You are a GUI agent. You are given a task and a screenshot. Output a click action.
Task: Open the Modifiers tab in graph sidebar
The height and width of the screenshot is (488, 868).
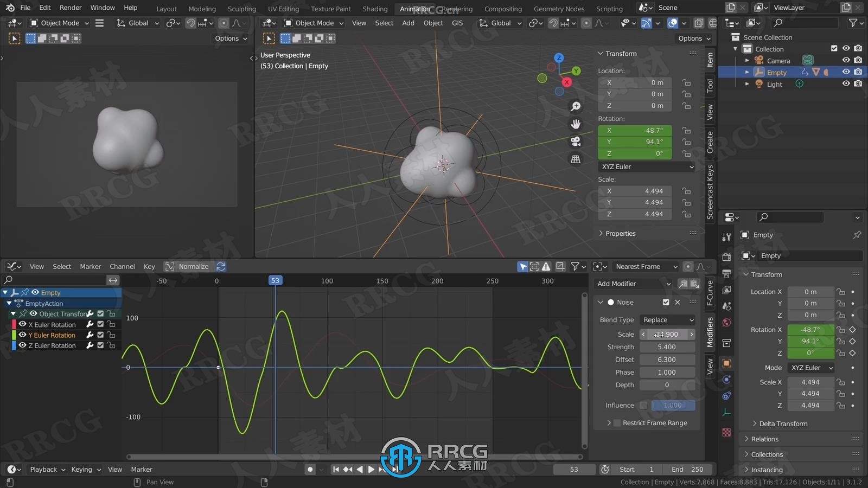click(710, 332)
